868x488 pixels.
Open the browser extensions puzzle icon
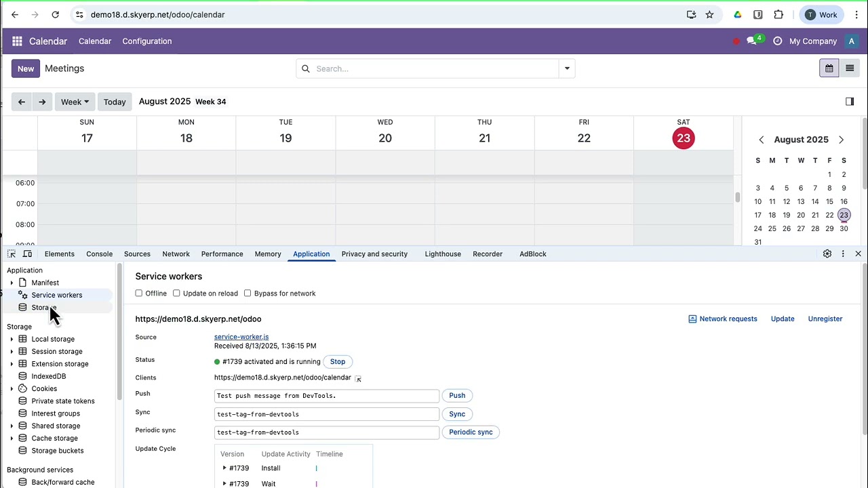click(778, 14)
